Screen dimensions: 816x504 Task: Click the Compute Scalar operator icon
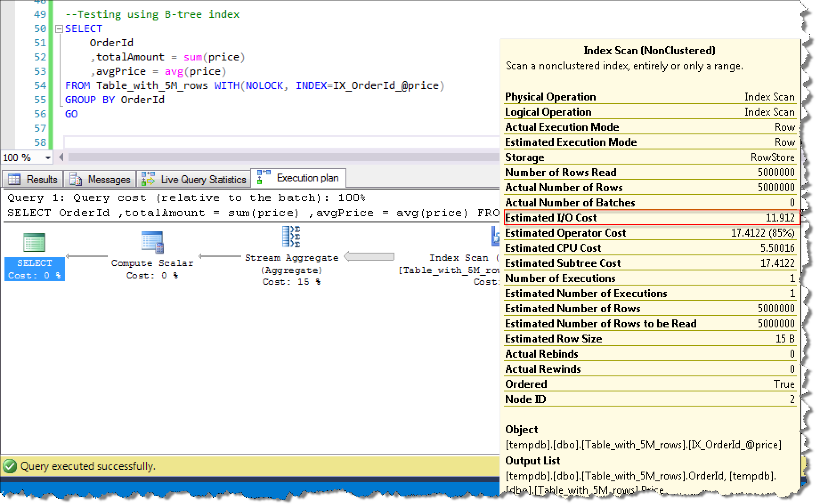click(152, 242)
